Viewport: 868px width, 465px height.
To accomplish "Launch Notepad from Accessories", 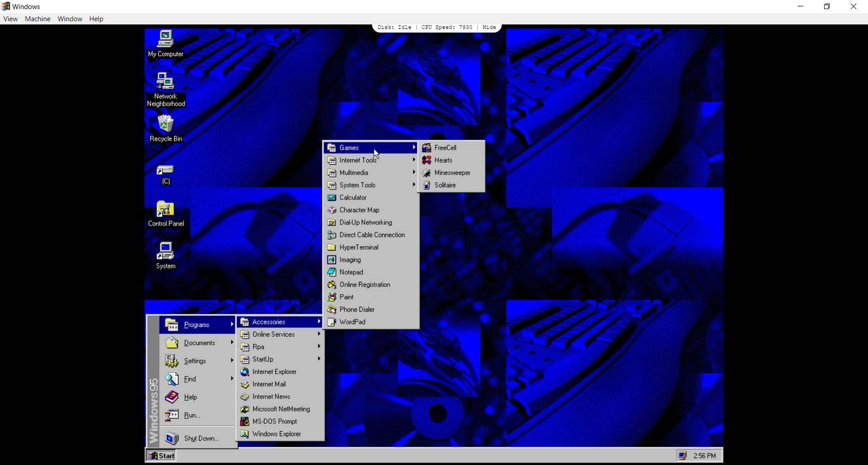I will point(371,272).
